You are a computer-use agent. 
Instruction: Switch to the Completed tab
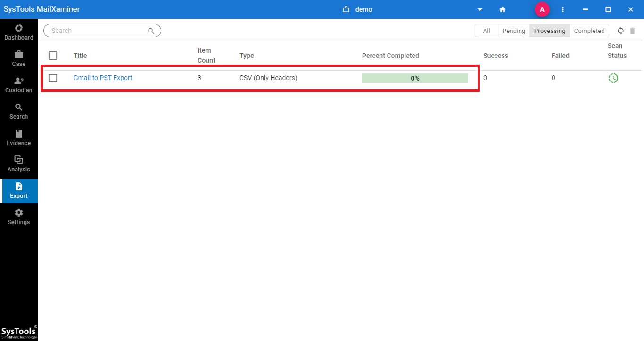(x=589, y=31)
